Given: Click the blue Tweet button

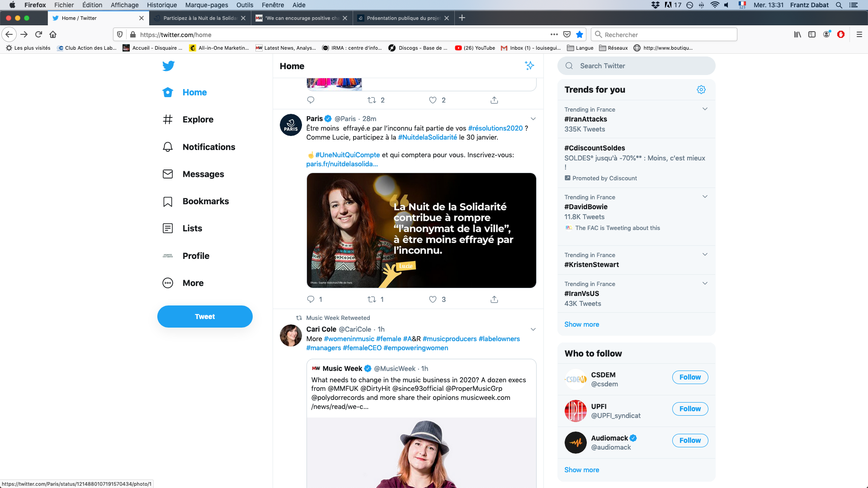Looking at the screenshot, I should point(205,316).
